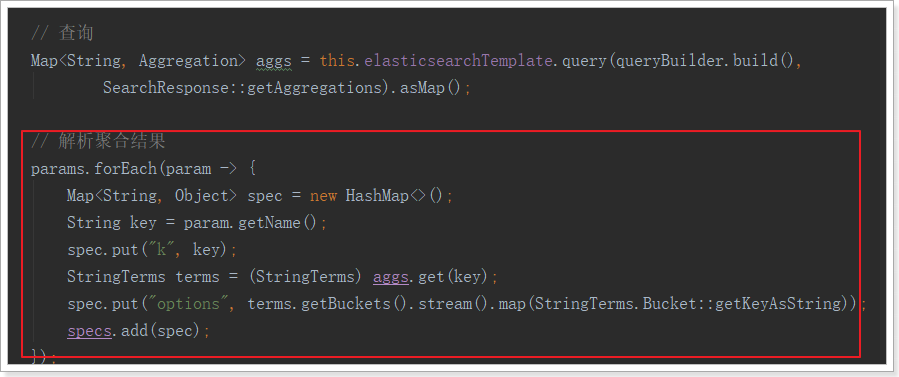Viewport: 899px width, 377px height.
Task: Click the elasticsearchTemplate field reference
Action: 458,60
